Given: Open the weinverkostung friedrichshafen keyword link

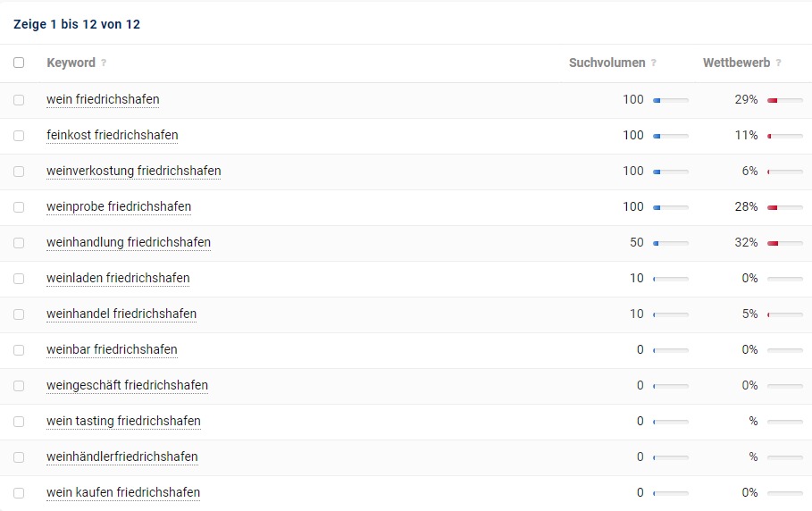Looking at the screenshot, I should pyautogui.click(x=133, y=171).
